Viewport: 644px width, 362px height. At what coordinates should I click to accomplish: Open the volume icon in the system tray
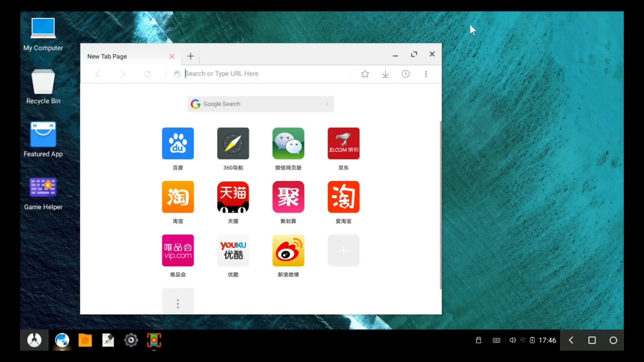[x=512, y=340]
